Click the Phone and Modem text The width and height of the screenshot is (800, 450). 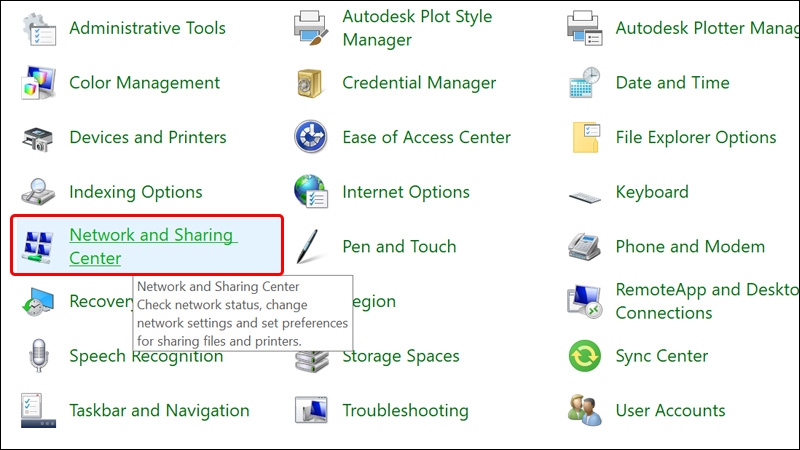690,247
